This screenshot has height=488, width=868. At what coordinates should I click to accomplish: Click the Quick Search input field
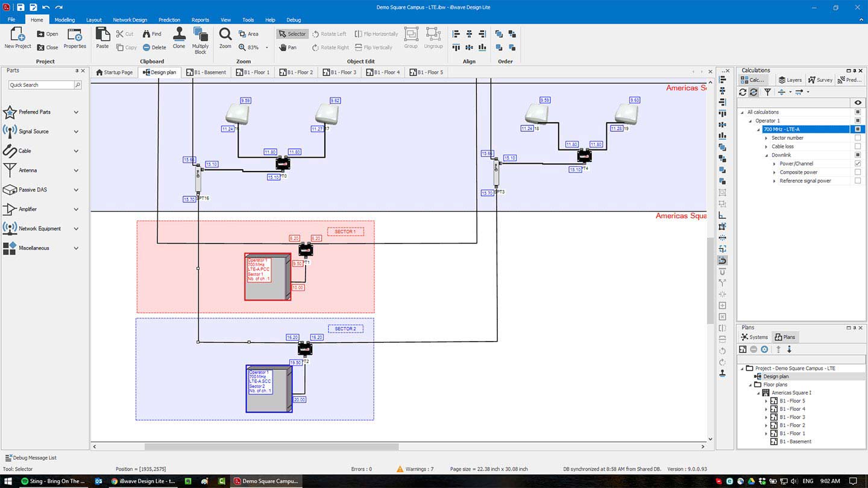pyautogui.click(x=41, y=85)
